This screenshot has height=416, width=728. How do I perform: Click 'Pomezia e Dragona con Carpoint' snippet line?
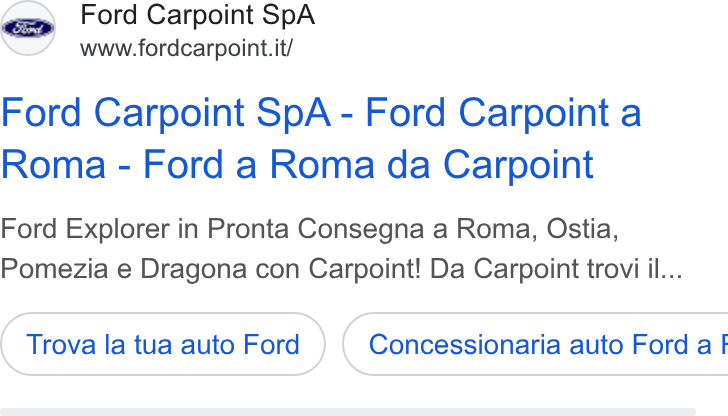point(210,269)
